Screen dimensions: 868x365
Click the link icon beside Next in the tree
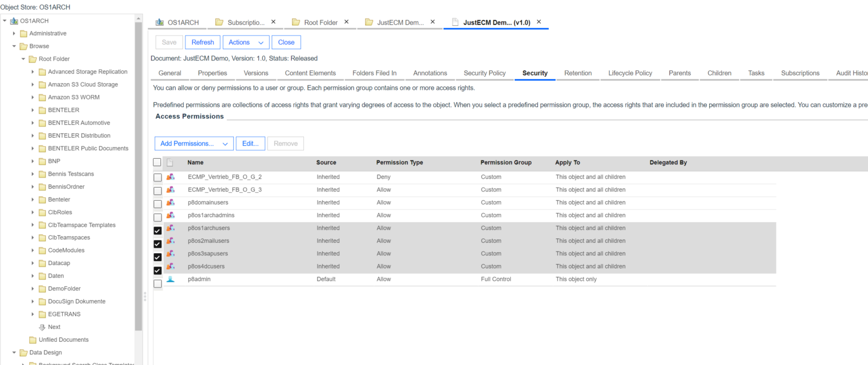(42, 327)
